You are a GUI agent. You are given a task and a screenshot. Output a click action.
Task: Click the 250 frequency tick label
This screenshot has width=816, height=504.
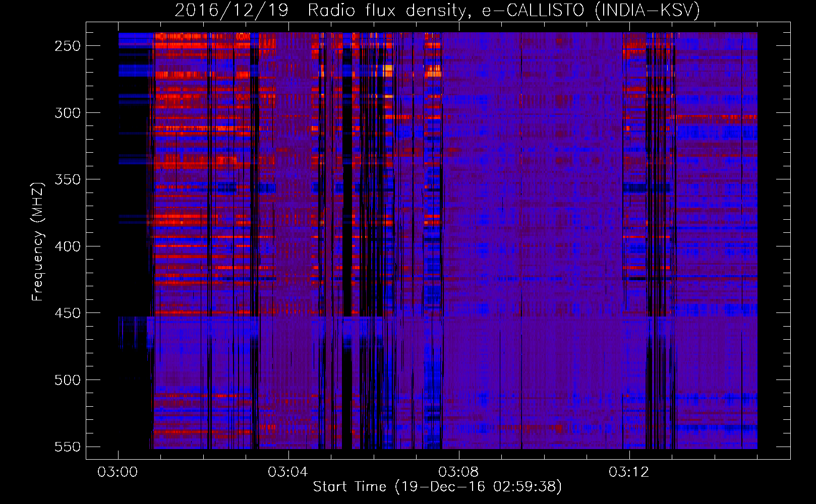pos(68,46)
